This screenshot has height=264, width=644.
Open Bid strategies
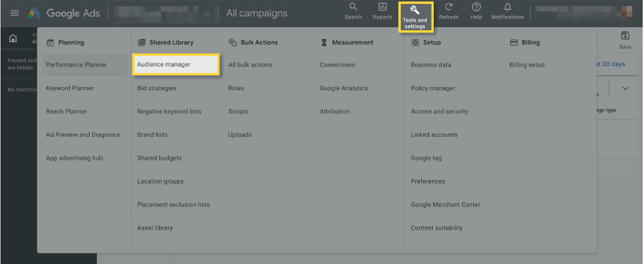(x=156, y=88)
